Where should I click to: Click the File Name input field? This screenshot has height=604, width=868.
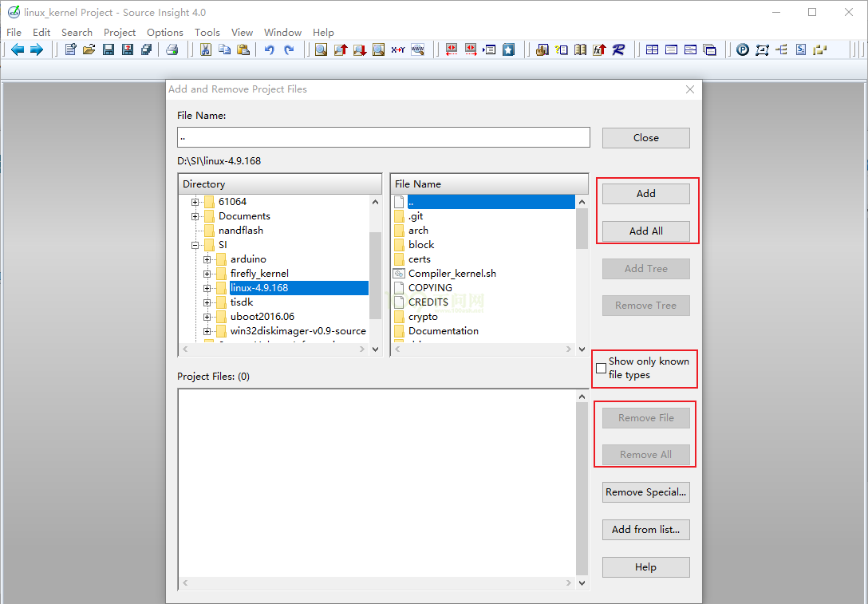(384, 137)
